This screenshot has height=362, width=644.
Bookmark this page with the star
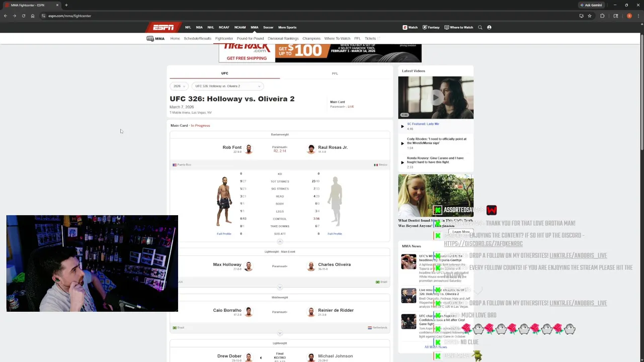coord(591,16)
